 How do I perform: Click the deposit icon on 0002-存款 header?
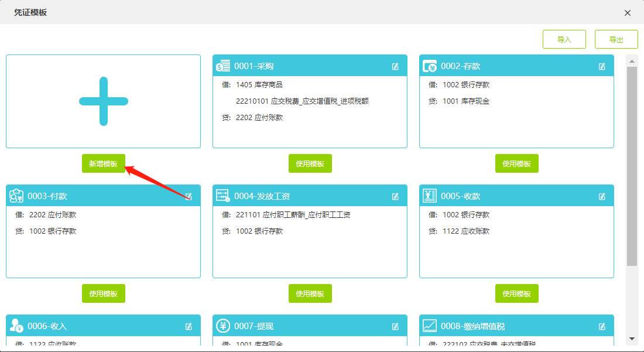[x=429, y=66]
